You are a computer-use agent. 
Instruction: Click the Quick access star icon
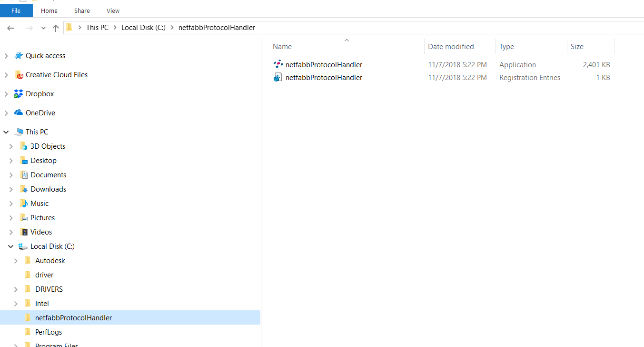coord(19,56)
